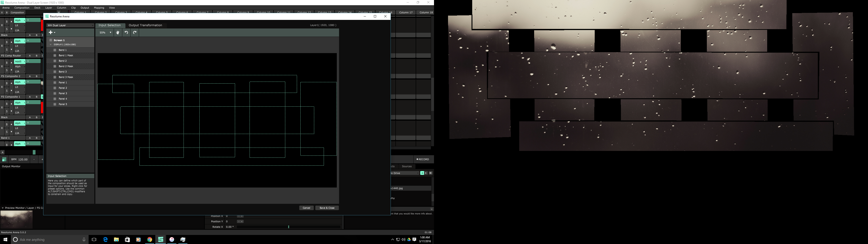Open the 55% zoom level dropdown
868x244 pixels.
pos(106,33)
